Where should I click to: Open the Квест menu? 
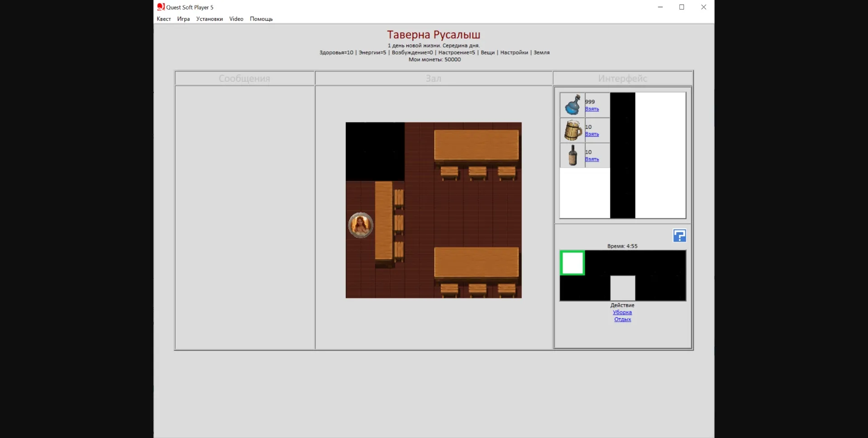164,19
